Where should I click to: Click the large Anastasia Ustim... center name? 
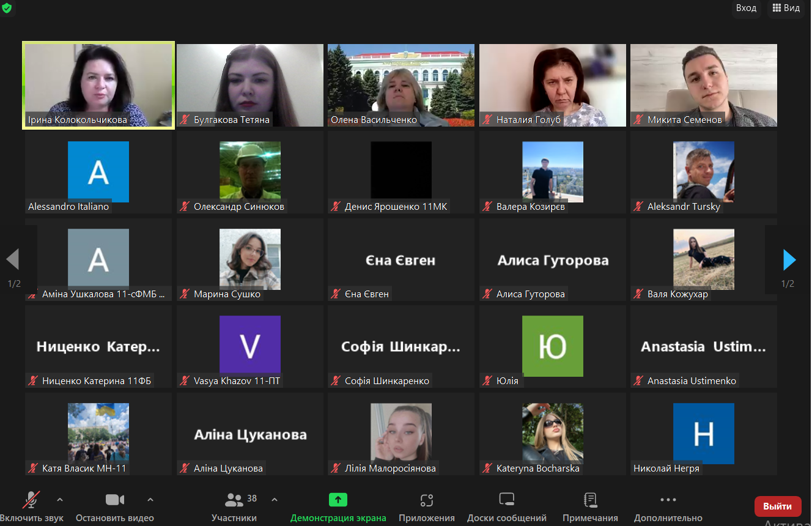click(704, 347)
